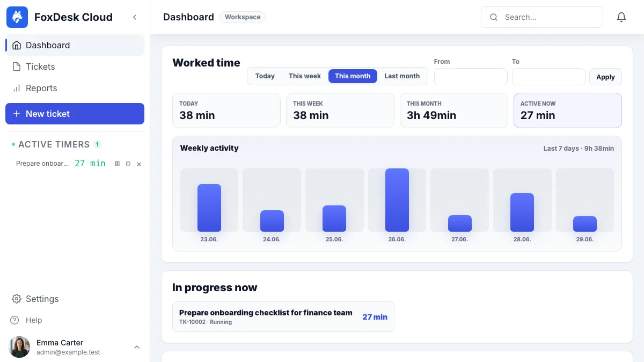Open Settings via the gear icon
This screenshot has width=644, height=362.
click(17, 299)
